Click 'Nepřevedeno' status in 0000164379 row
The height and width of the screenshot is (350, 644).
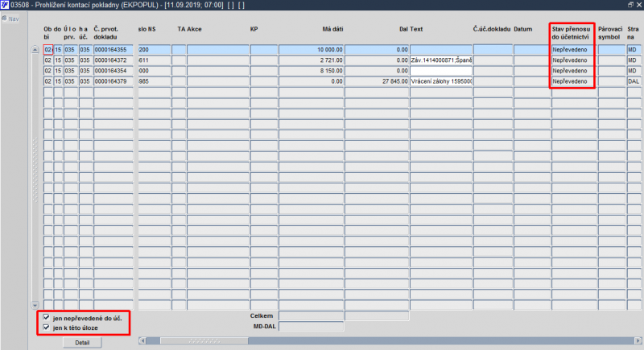[572, 81]
